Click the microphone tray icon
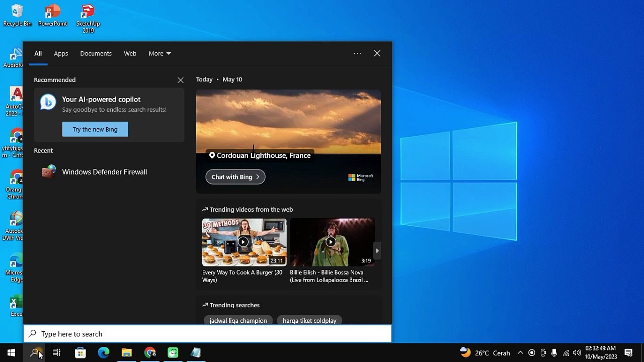 coord(554,352)
